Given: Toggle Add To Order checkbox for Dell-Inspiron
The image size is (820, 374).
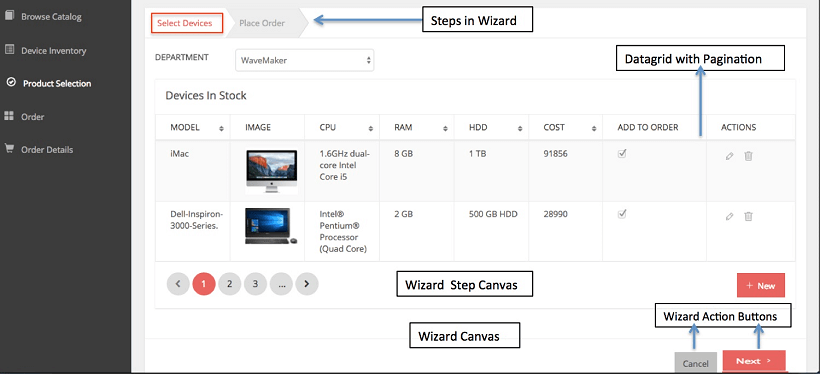Looking at the screenshot, I should pyautogui.click(x=622, y=213).
